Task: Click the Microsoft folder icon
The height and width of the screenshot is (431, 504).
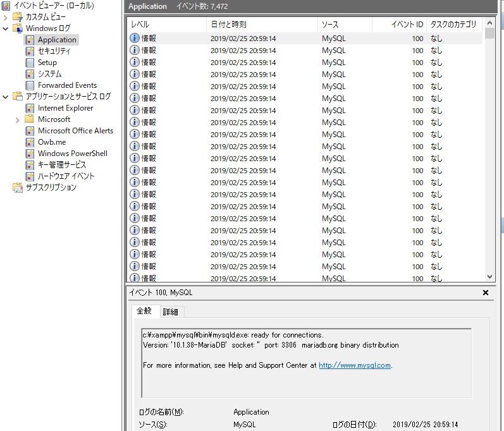Action: point(30,119)
